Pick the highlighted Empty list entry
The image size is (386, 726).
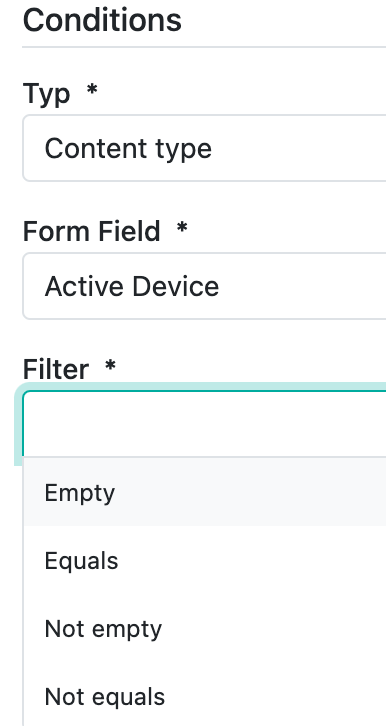click(205, 492)
